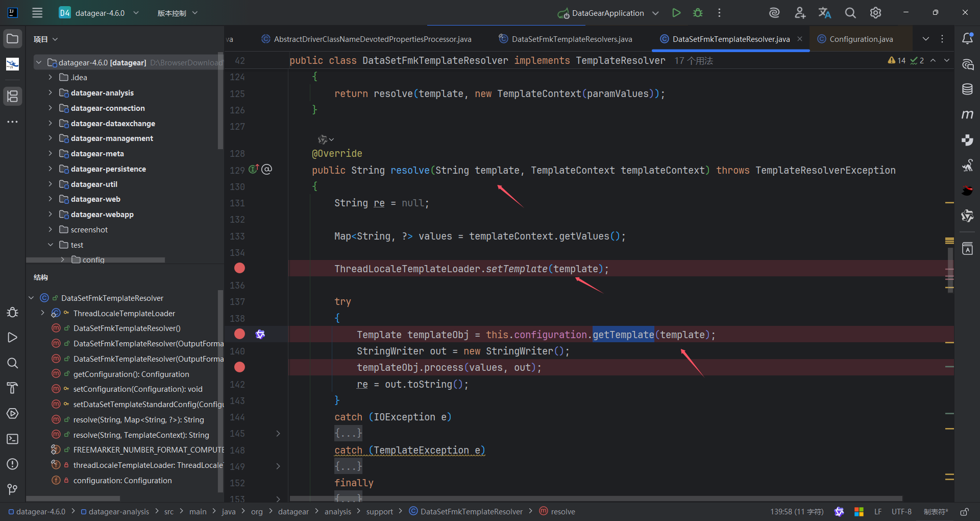980x521 pixels.
Task: Switch to Configuration.java tab
Action: point(855,39)
